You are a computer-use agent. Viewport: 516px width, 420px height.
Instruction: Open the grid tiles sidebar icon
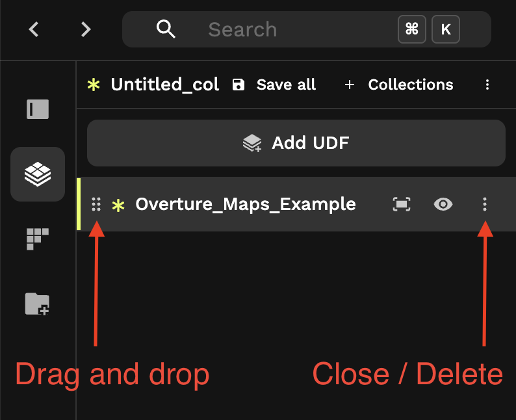tap(38, 239)
